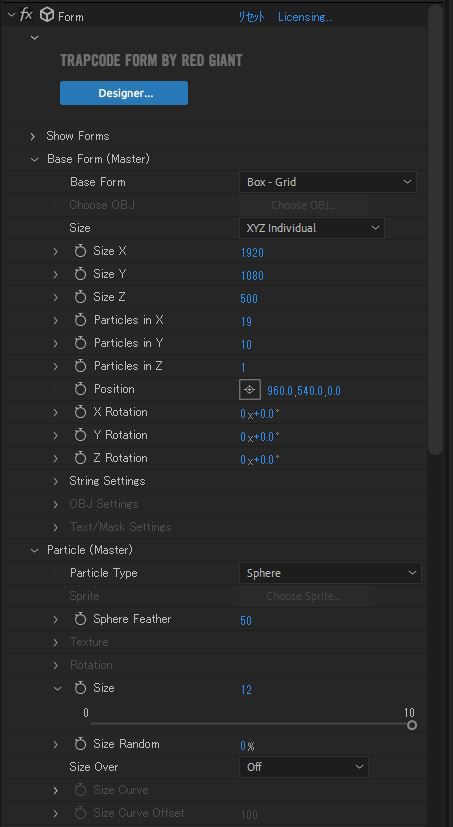Image resolution: width=453 pixels, height=827 pixels.
Task: Click the Size X value 1920
Action: [252, 253]
